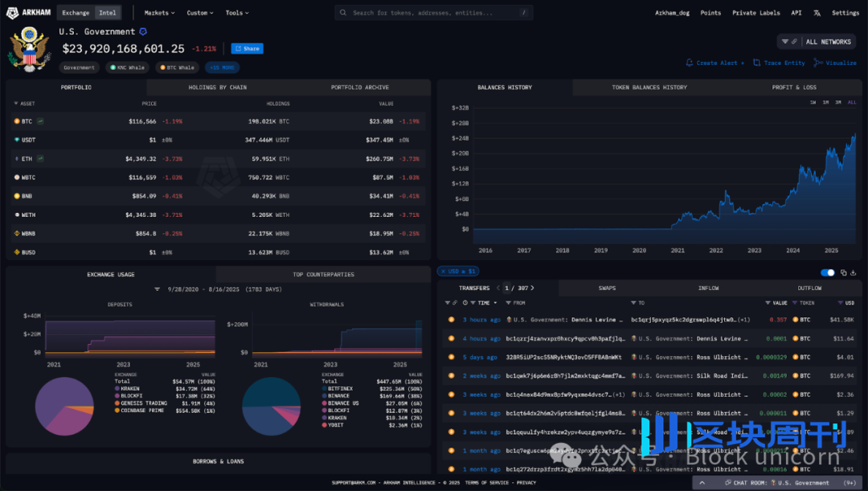Go to next transfers page chevron

(533, 288)
